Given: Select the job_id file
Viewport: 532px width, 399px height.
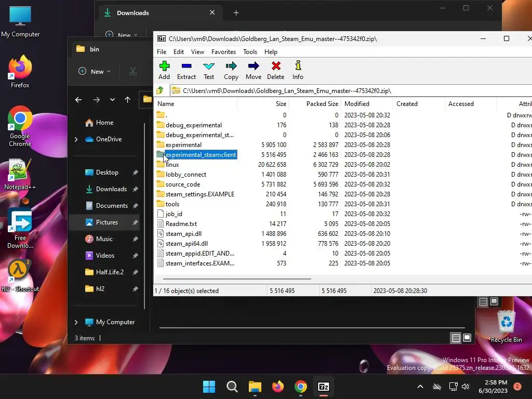Looking at the screenshot, I should click(x=174, y=214).
